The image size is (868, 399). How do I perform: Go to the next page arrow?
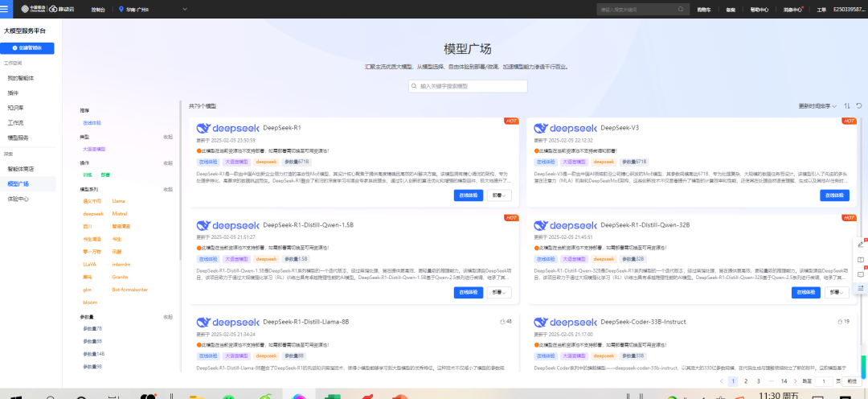(x=796, y=381)
